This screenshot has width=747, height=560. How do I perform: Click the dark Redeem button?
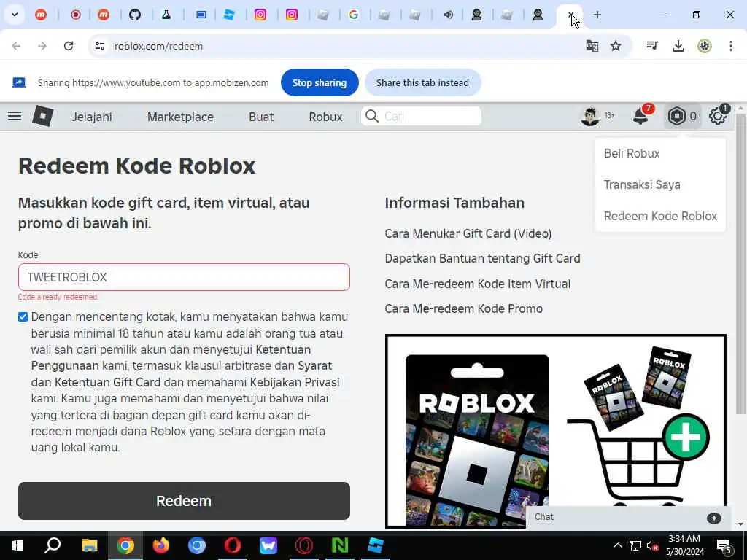tap(184, 501)
